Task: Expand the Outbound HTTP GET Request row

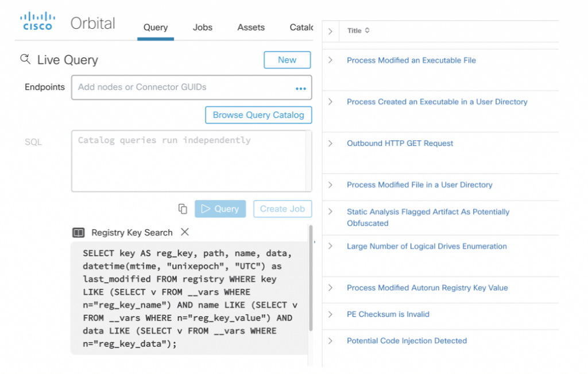Action: 330,143
